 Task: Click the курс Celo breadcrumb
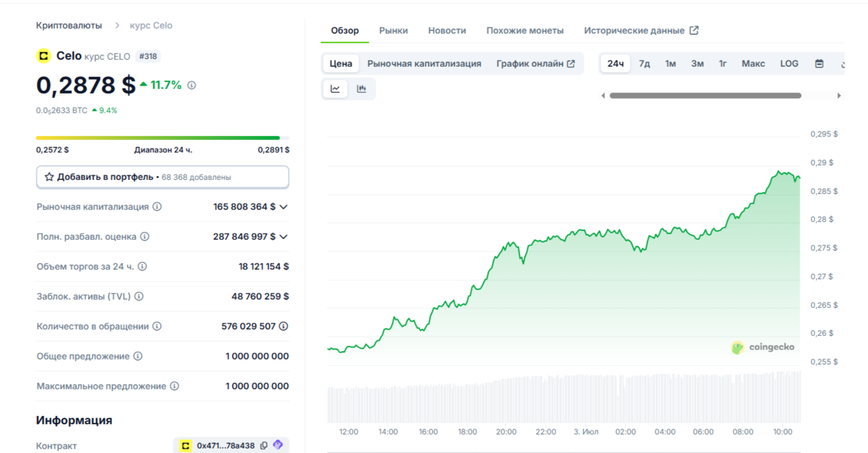pos(151,25)
